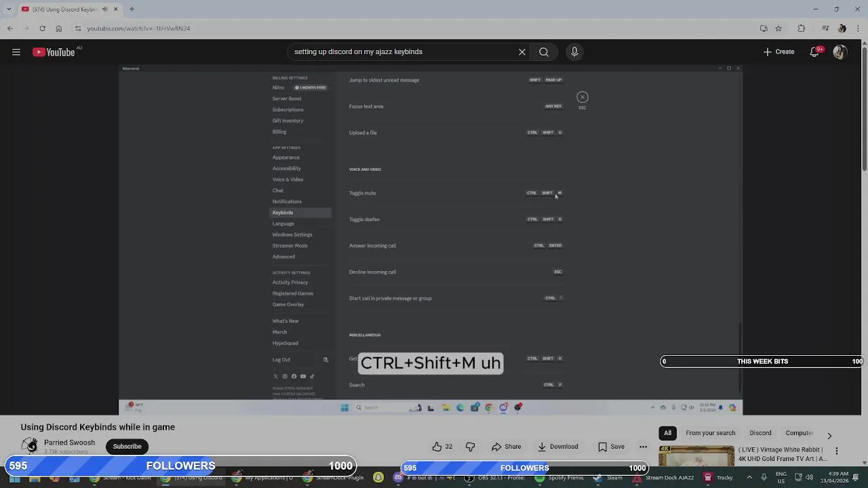Open Game Overlay in Discord settings
The image size is (868, 488).
288,304
